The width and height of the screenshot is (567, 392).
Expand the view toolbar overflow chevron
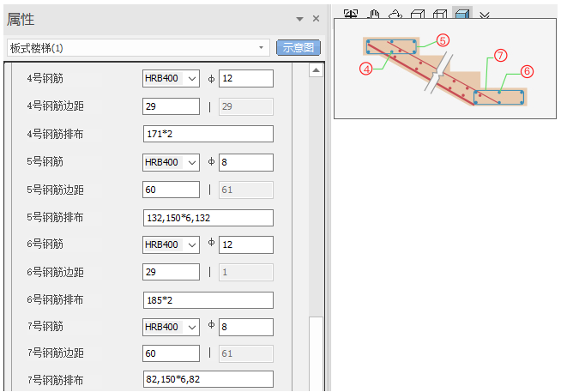485,15
